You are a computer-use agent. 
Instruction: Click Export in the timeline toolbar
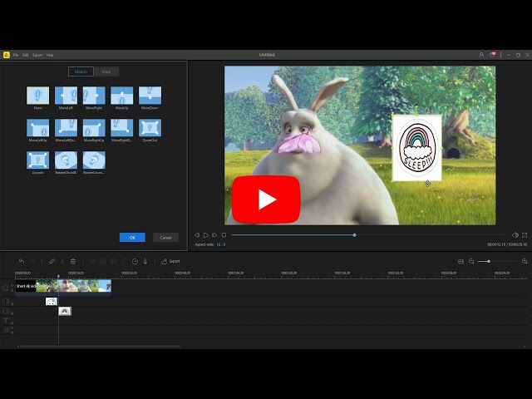pos(170,261)
